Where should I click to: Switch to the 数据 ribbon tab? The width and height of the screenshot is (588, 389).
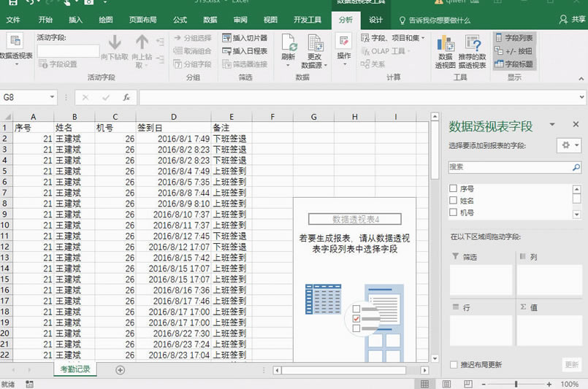tap(210, 20)
